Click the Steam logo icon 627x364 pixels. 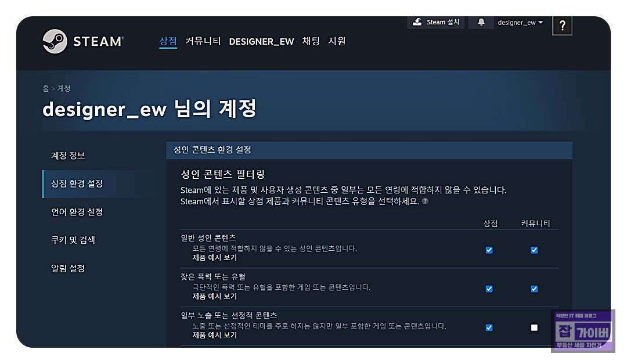click(55, 41)
